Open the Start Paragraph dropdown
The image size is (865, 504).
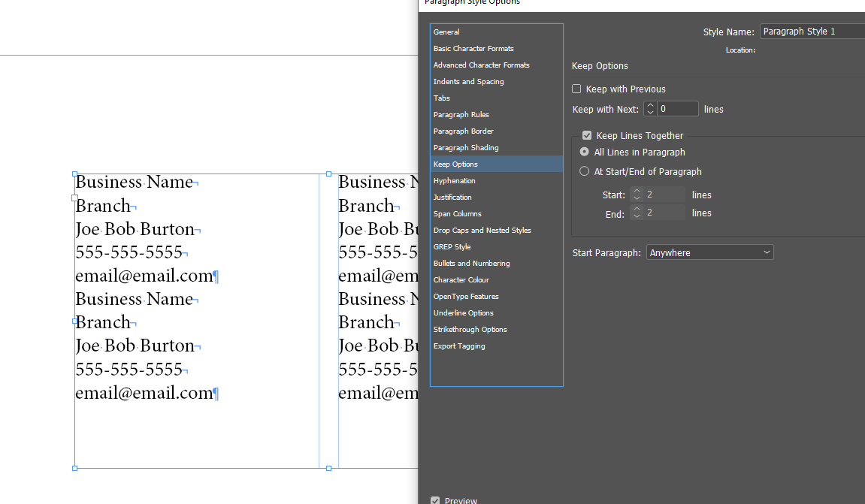(x=709, y=252)
